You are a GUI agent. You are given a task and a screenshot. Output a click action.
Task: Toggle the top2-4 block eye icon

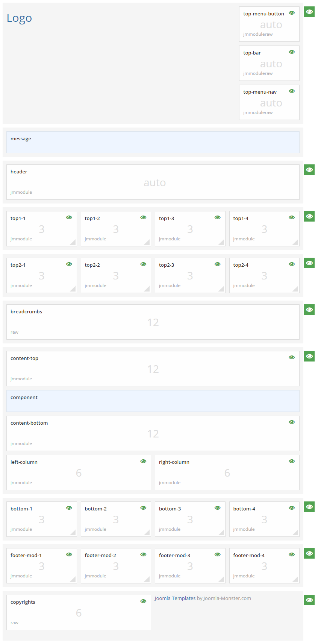(292, 264)
